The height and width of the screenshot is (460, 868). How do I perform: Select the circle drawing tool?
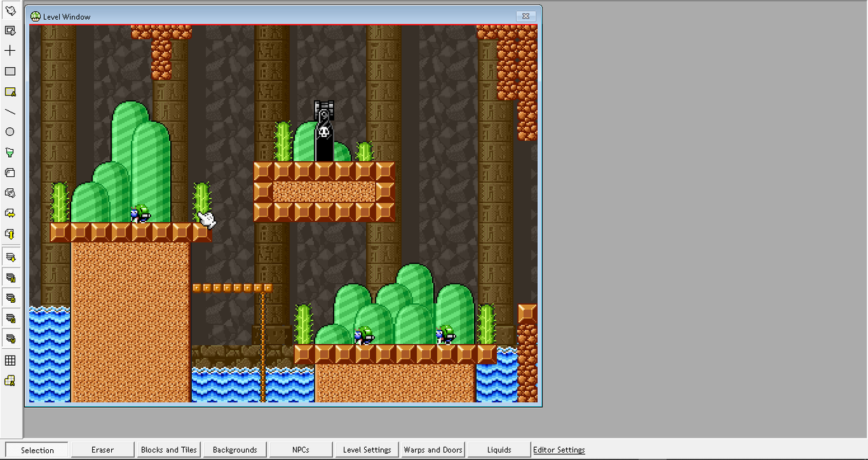pos(10,132)
